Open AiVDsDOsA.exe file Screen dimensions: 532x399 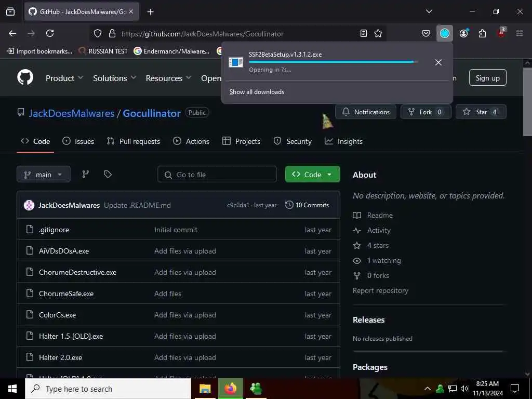(64, 251)
